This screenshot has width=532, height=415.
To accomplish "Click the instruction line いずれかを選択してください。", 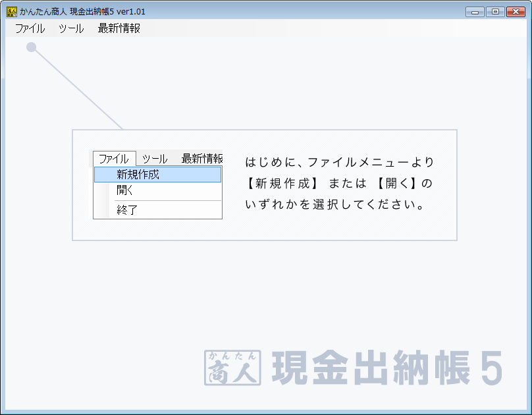I will point(335,205).
